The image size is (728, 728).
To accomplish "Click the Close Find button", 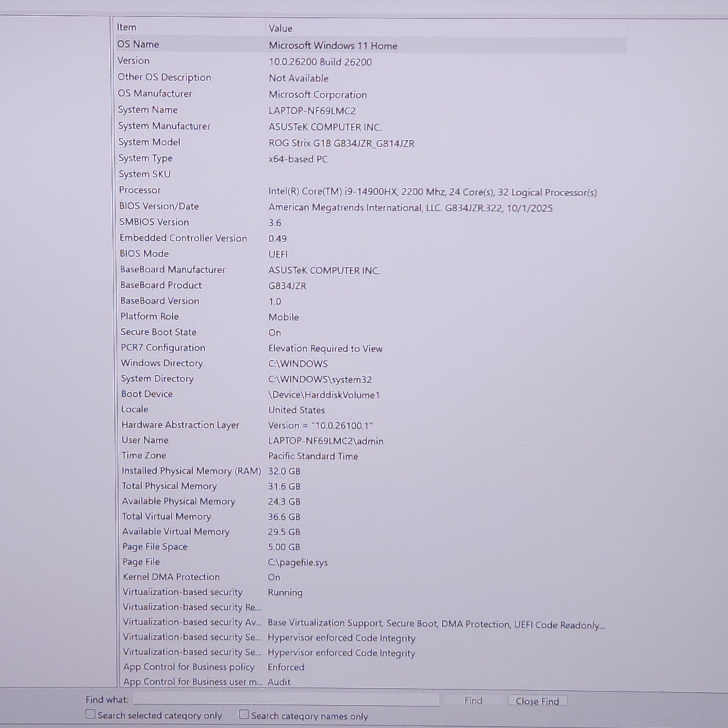I will 537,701.
